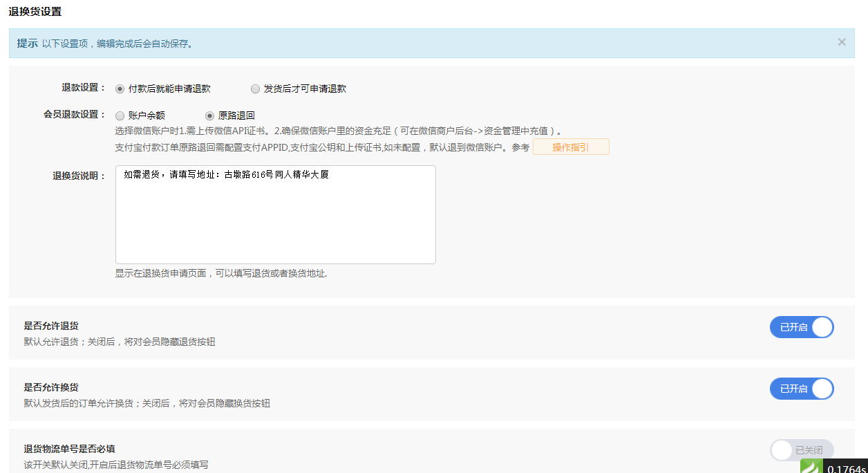Click the 会员退款设置 field label
The width and height of the screenshot is (868, 473).
[x=74, y=115]
